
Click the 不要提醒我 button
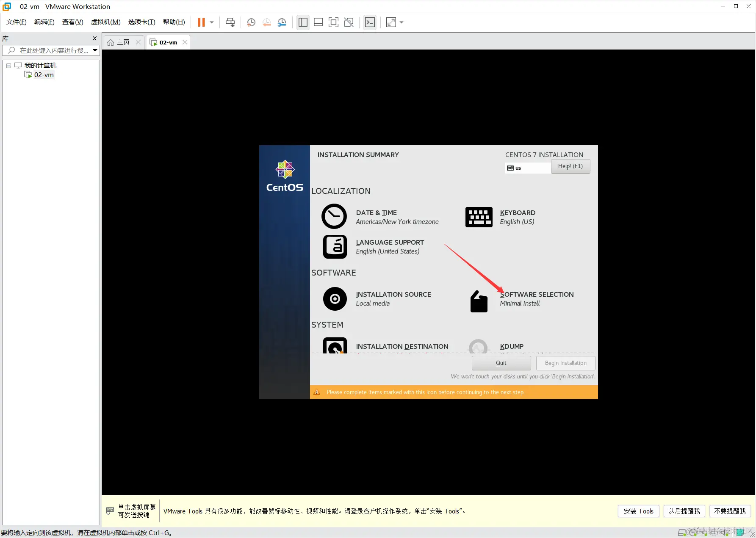click(x=730, y=511)
